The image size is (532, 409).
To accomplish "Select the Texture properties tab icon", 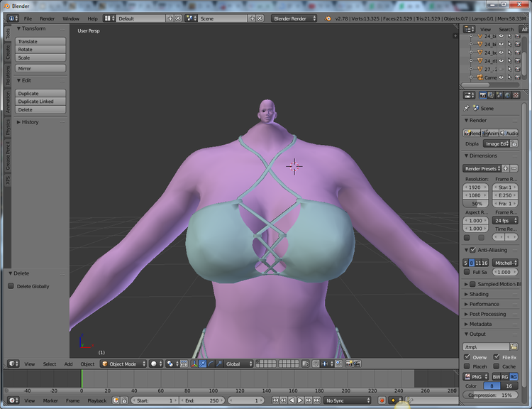I will click(516, 95).
